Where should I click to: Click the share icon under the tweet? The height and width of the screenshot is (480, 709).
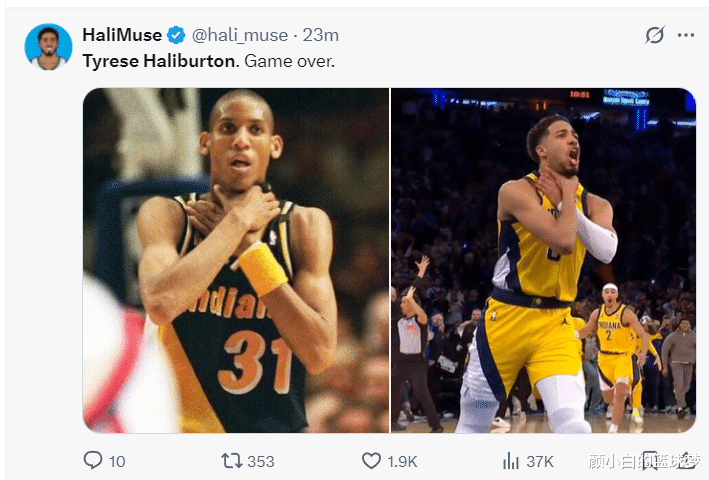click(687, 461)
